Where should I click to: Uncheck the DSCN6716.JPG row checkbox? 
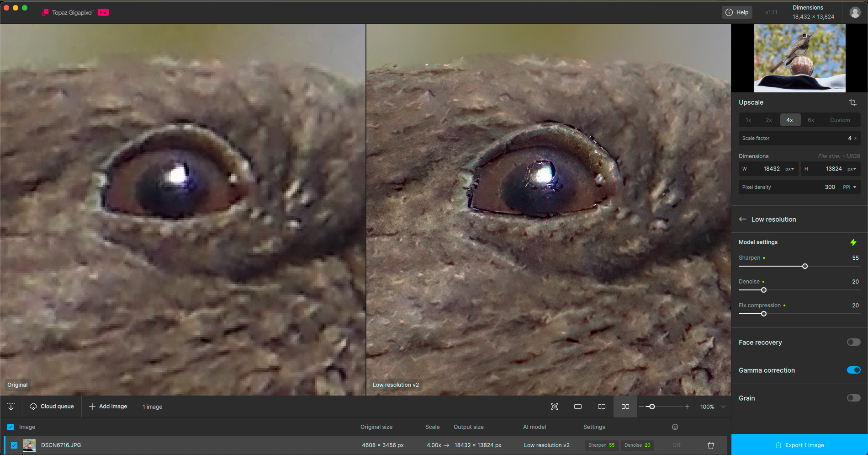click(14, 445)
